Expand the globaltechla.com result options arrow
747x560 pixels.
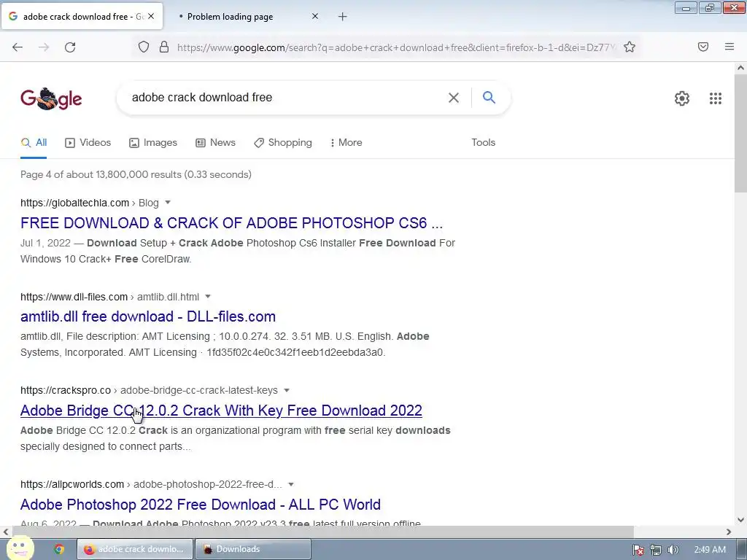(168, 203)
